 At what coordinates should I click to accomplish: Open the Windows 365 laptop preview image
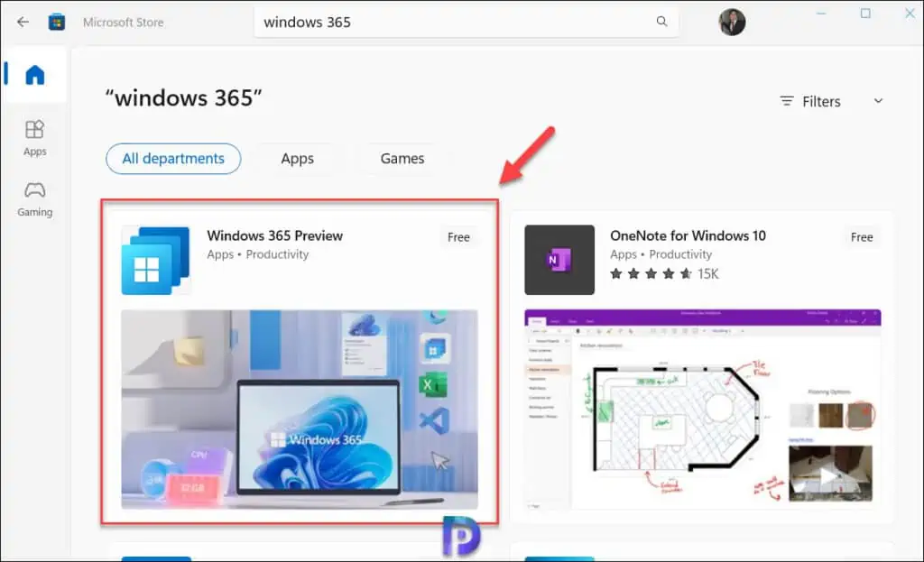click(300, 410)
